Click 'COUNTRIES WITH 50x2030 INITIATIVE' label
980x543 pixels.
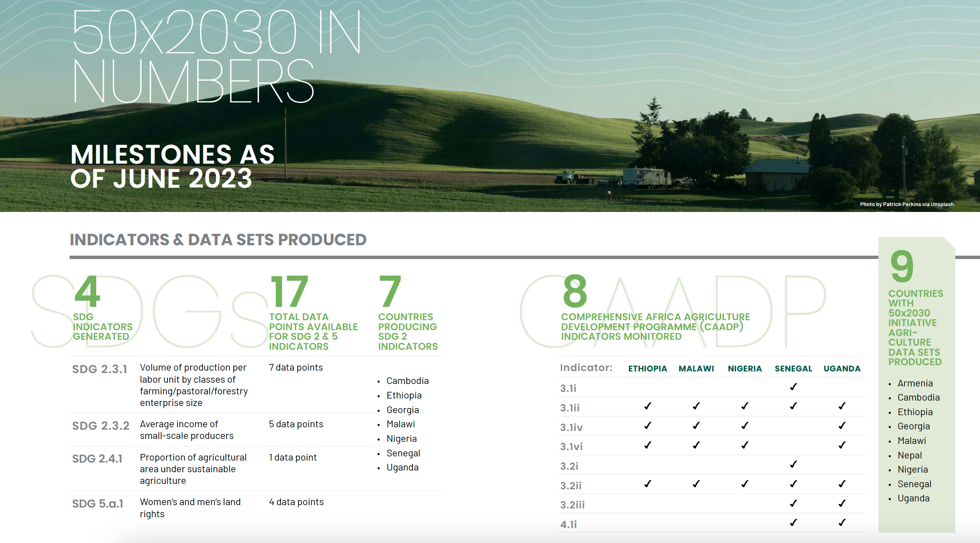point(915,328)
